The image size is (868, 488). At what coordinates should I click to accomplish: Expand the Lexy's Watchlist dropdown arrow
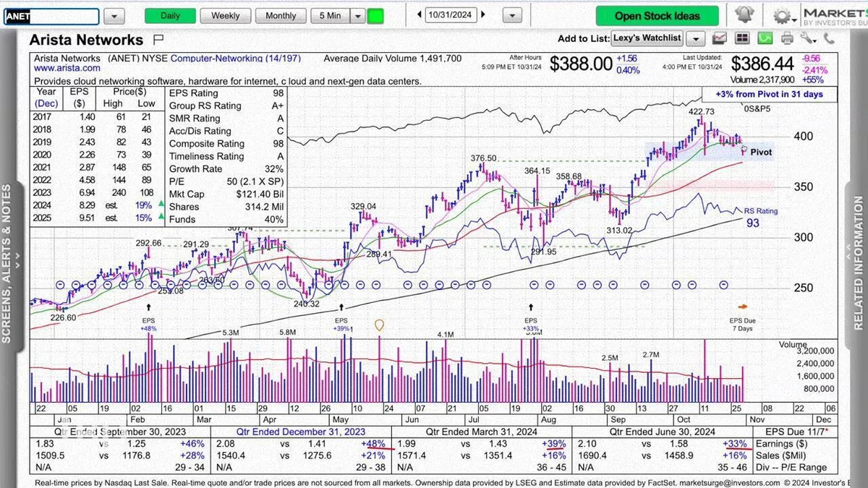[x=695, y=38]
